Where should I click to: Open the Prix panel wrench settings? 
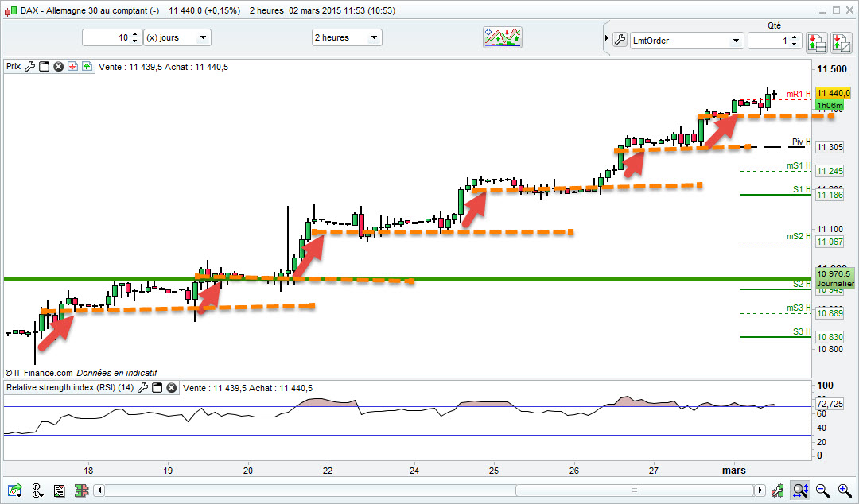tap(29, 66)
